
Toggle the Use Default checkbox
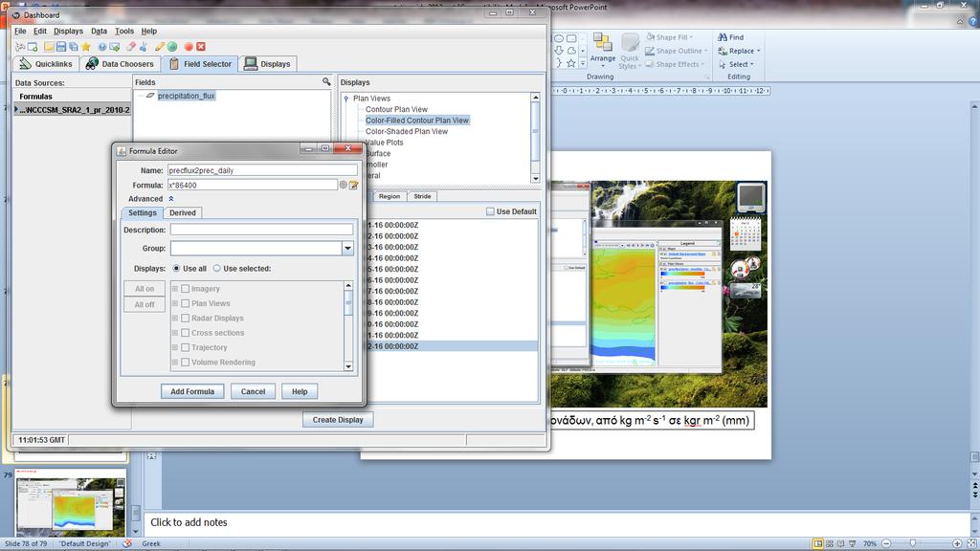pos(490,211)
